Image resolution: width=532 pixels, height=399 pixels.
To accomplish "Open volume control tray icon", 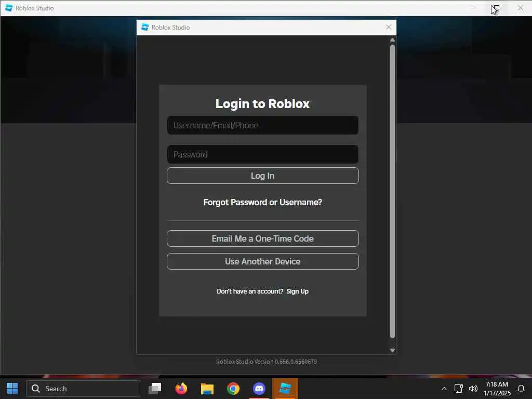I will click(473, 389).
